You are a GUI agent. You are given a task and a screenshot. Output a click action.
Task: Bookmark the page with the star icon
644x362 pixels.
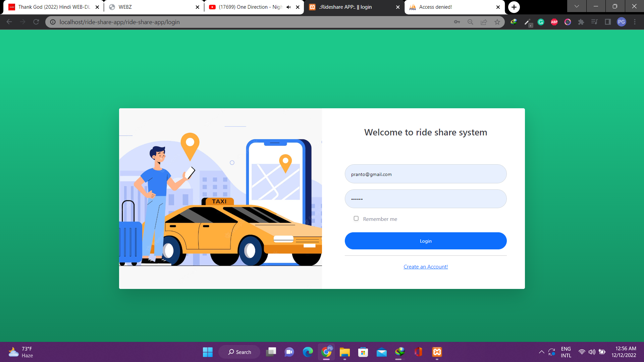pyautogui.click(x=497, y=22)
